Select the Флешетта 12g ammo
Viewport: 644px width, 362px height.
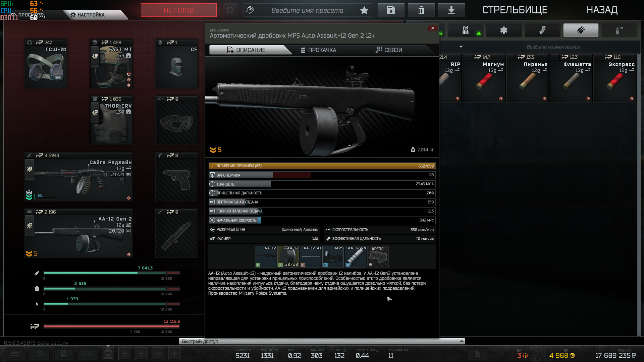(571, 78)
